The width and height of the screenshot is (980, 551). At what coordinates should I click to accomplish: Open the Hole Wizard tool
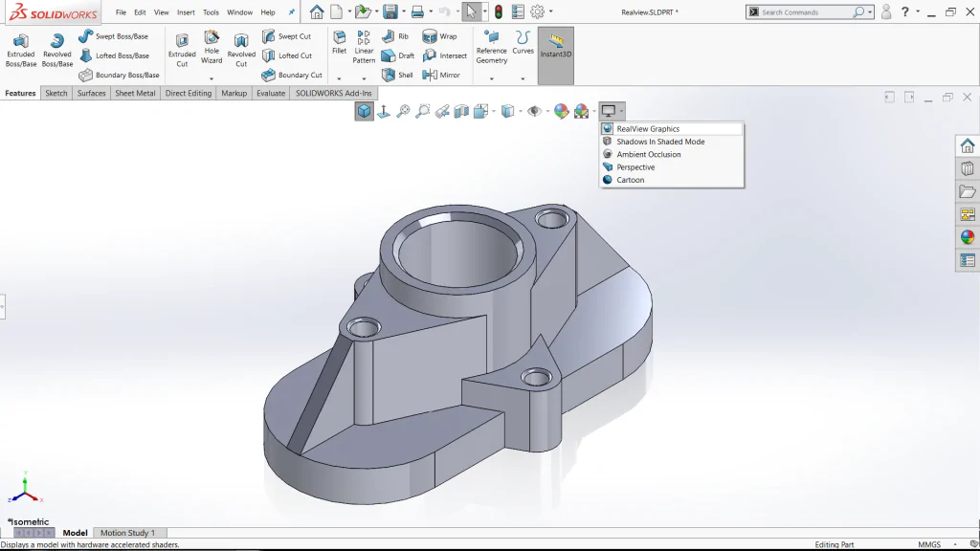click(x=212, y=47)
